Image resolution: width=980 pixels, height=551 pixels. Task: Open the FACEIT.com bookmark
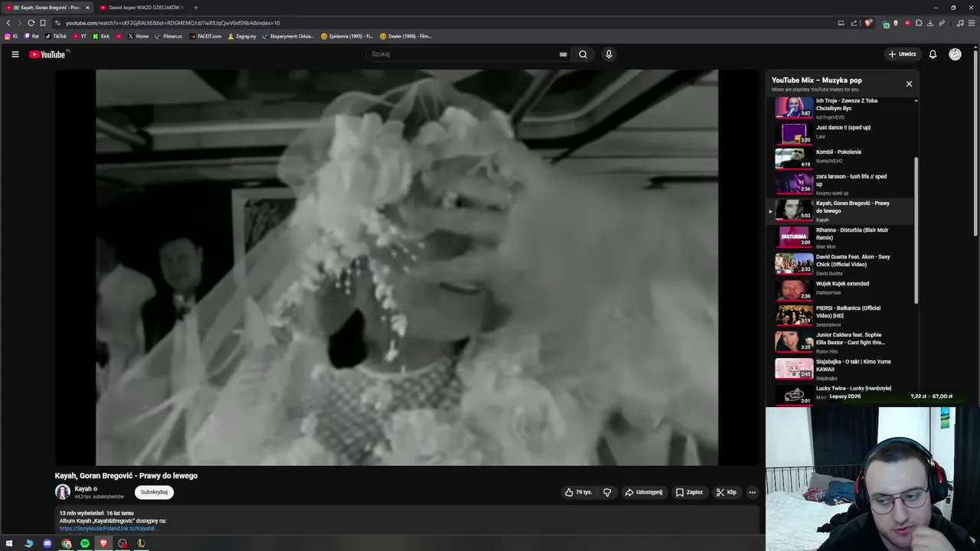tap(205, 36)
